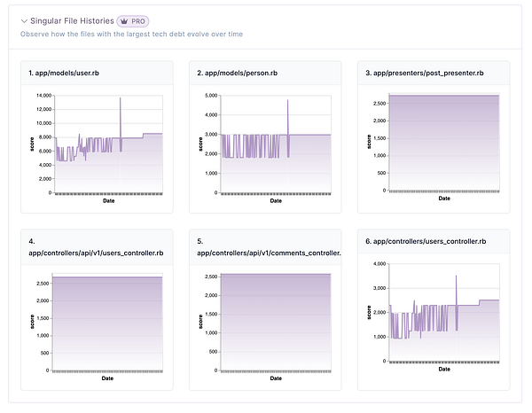Click the Date axis label under user.rb chart
The image size is (532, 413).
click(107, 200)
